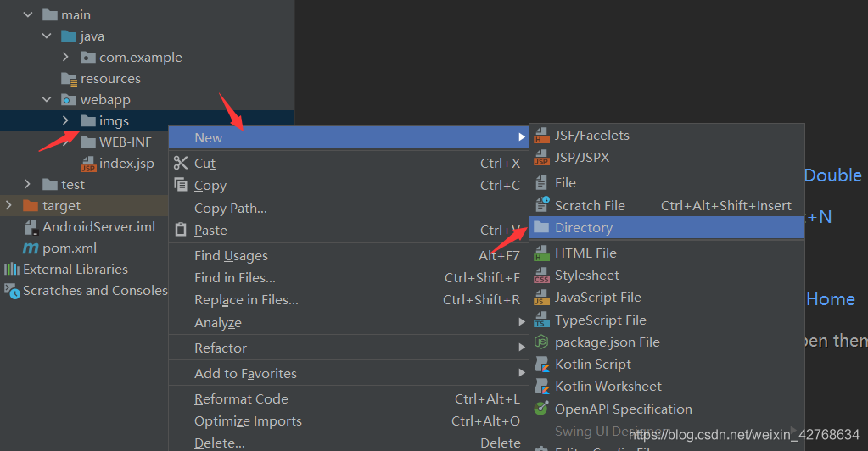Click the OpenAPI Specification icon
The width and height of the screenshot is (868, 451).
click(541, 409)
